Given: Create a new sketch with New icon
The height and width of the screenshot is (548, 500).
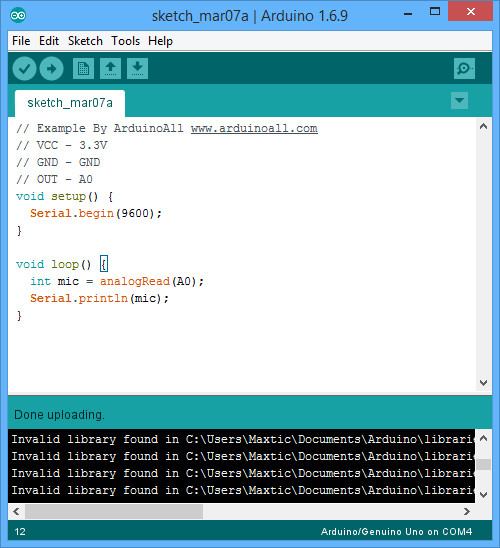Looking at the screenshot, I should tap(84, 68).
